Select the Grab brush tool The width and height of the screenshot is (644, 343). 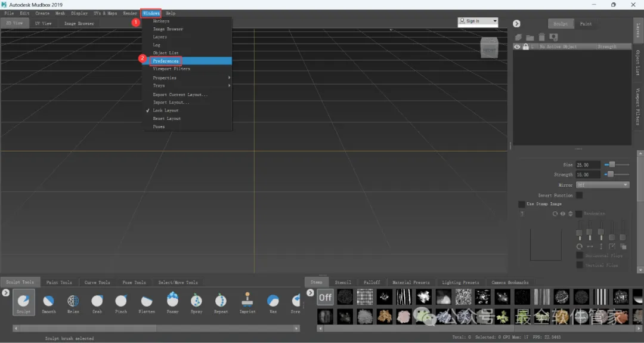(x=97, y=303)
